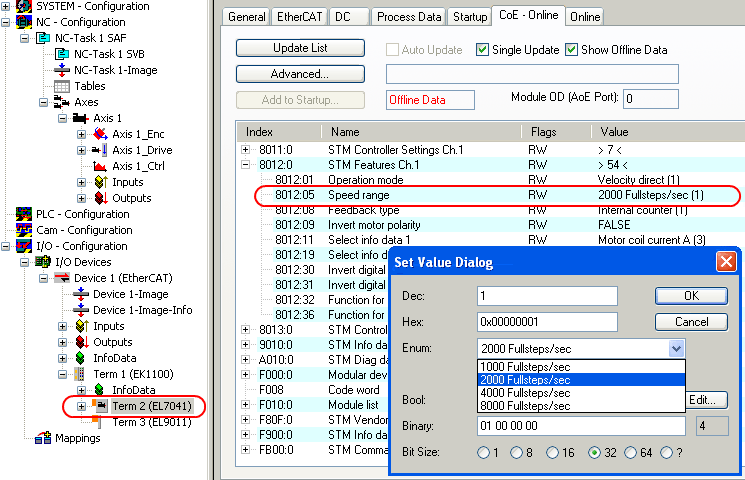Choose 4000 Fullsteps/sec from the list

coord(581,393)
